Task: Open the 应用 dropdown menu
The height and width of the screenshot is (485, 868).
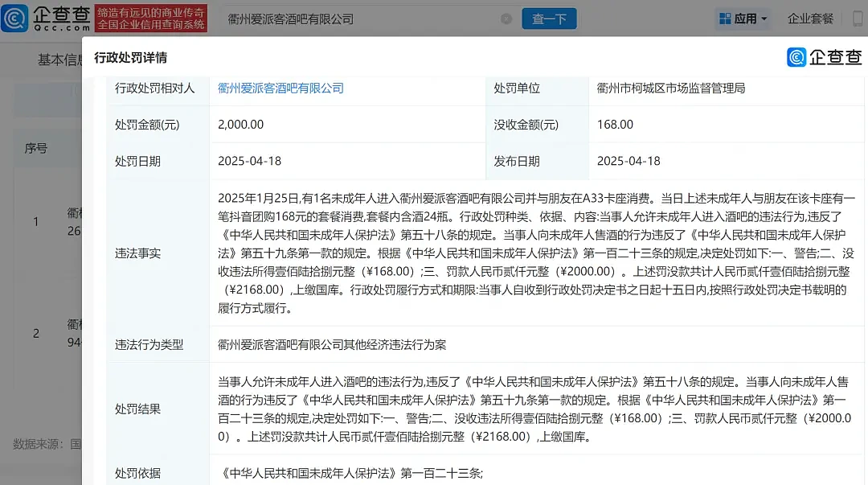Action: coord(743,18)
